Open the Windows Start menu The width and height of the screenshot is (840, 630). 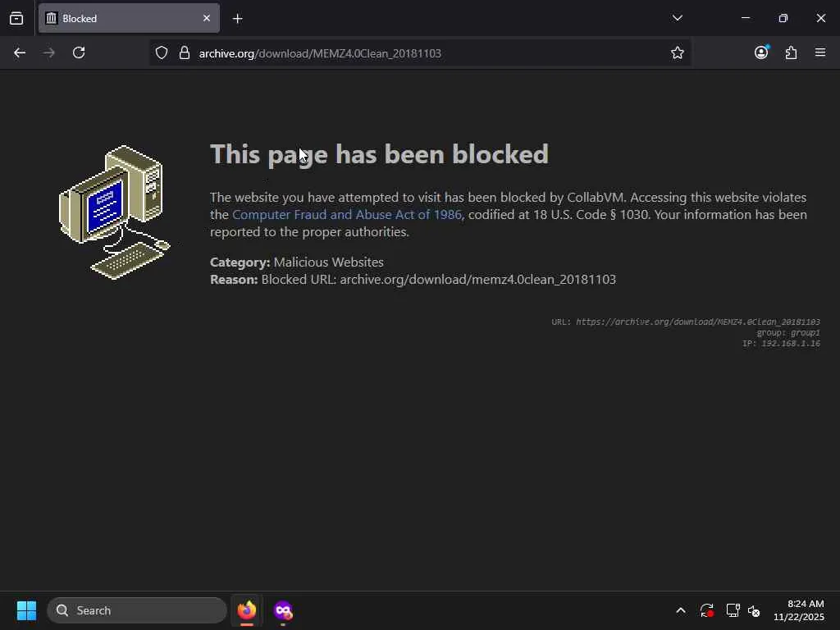(x=26, y=610)
